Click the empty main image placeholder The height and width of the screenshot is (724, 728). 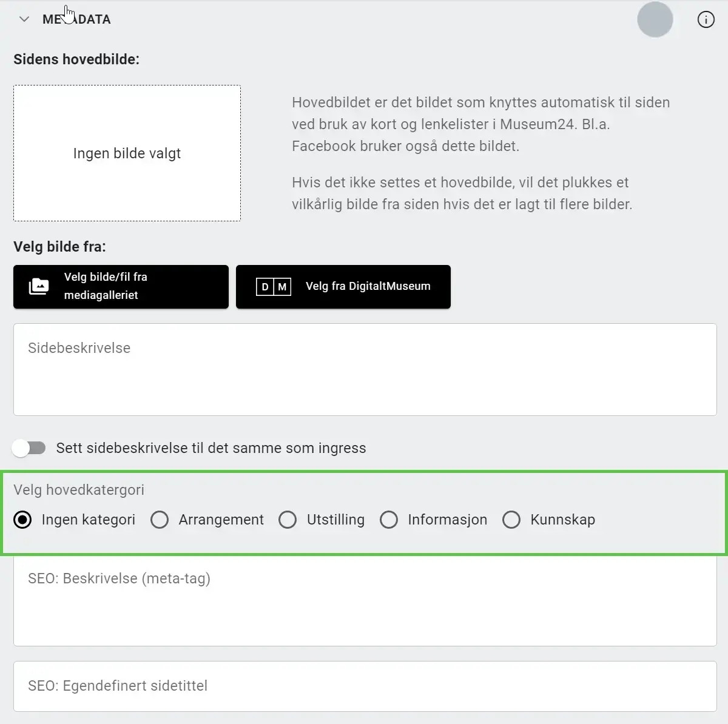[x=127, y=153]
